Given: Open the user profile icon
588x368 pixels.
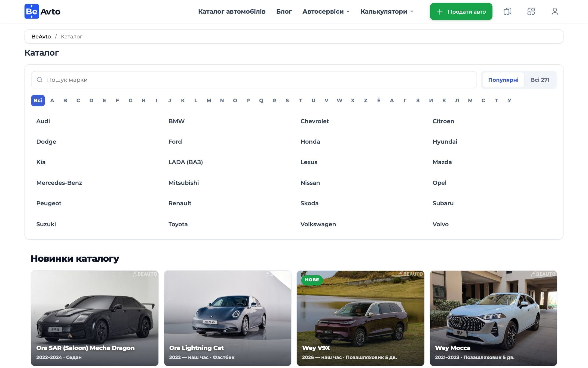Looking at the screenshot, I should [555, 11].
